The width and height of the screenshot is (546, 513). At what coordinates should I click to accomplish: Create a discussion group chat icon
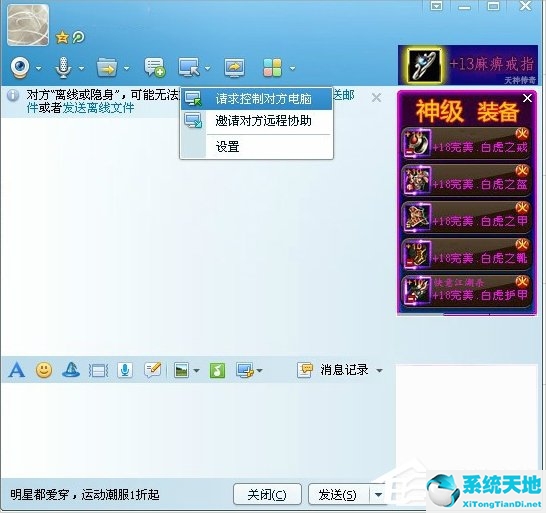click(x=155, y=67)
